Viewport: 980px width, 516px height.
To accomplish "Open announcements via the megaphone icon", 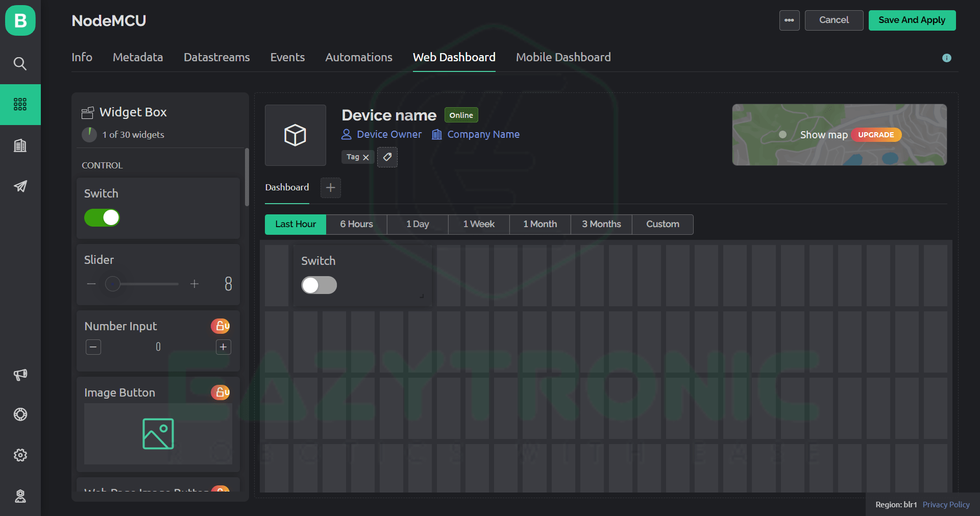I will pyautogui.click(x=20, y=375).
